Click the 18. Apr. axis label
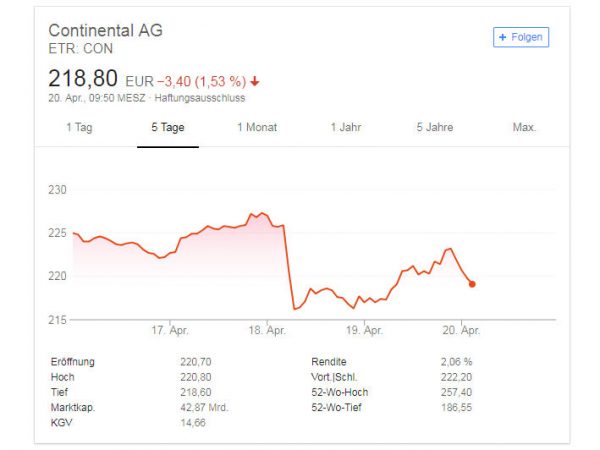The height and width of the screenshot is (450, 600). 267,330
